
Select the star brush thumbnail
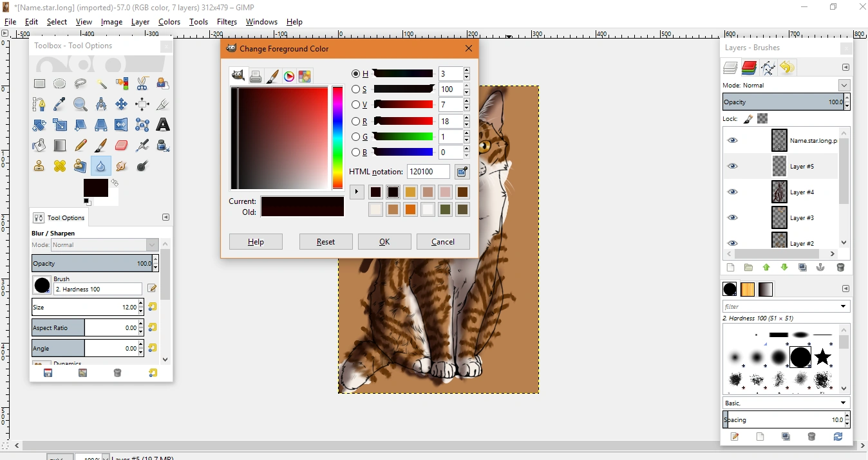click(822, 356)
